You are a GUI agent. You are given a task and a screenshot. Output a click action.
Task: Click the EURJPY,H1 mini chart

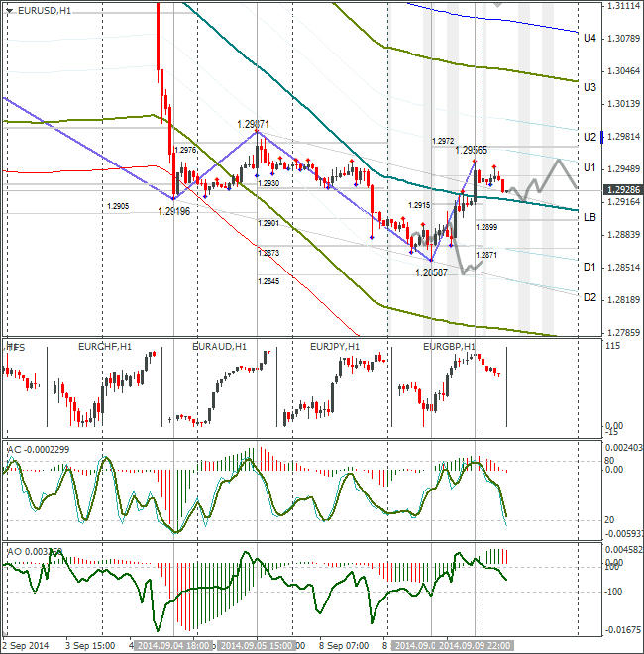[x=335, y=386]
